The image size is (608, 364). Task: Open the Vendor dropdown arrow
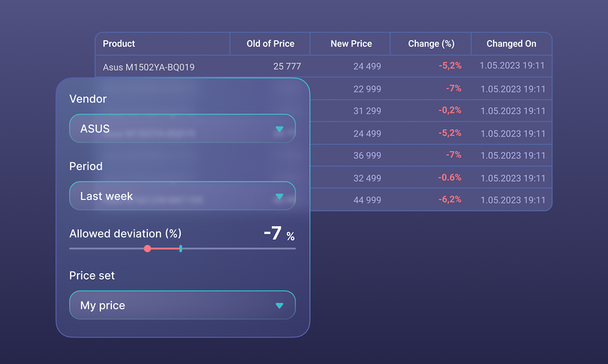click(x=279, y=129)
